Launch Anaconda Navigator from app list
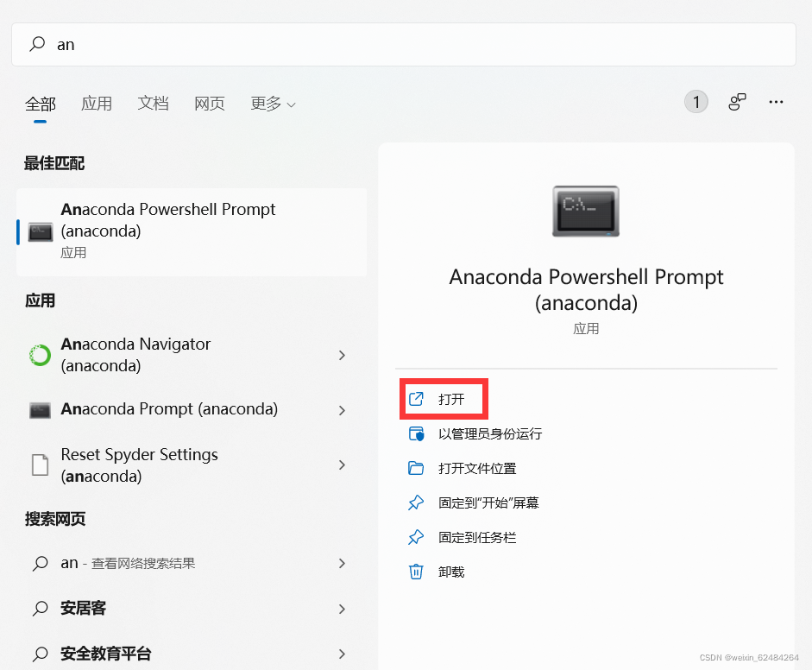 pos(38,355)
